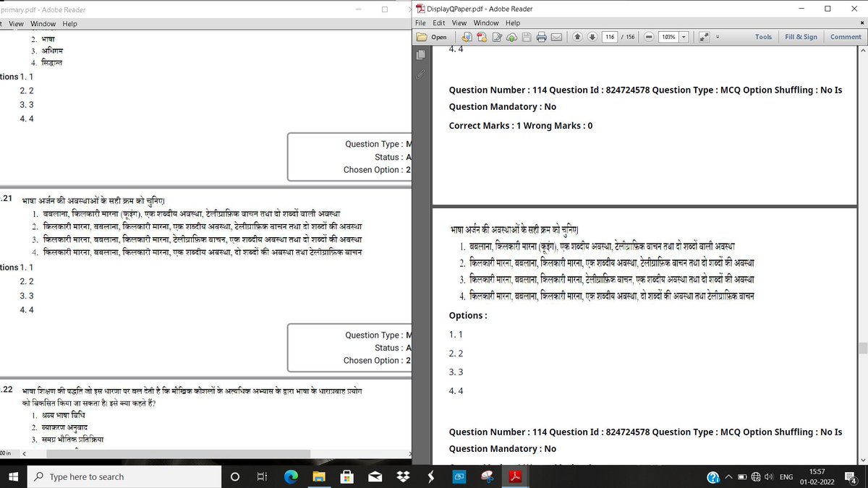Click the Sign or add text icon
The image size is (868, 488).
497,37
